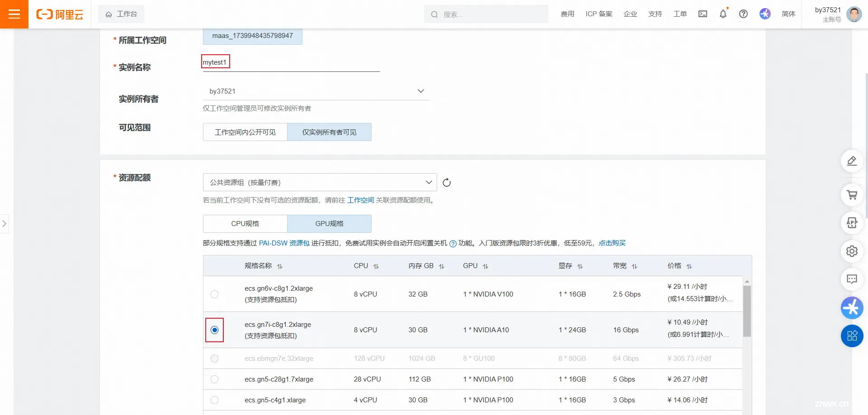
Task: Go to 工作台 console home
Action: [x=121, y=14]
